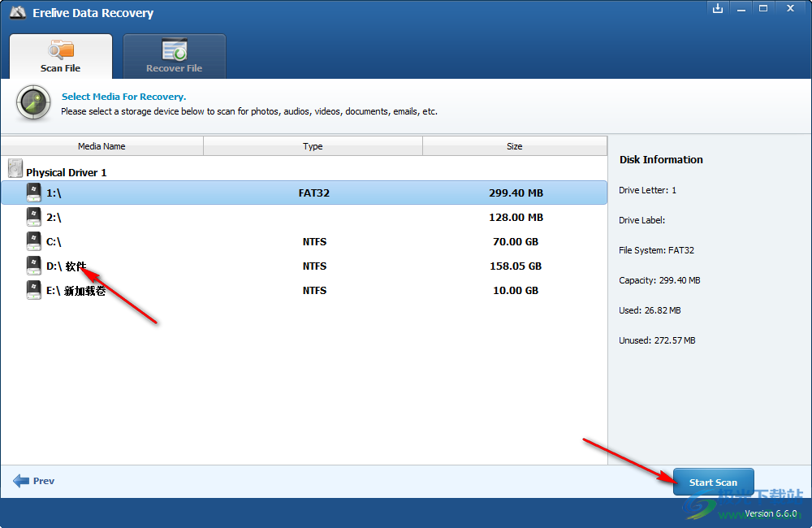Minimize the Erelive Data Recovery window
This screenshot has height=528, width=812.
tap(741, 8)
